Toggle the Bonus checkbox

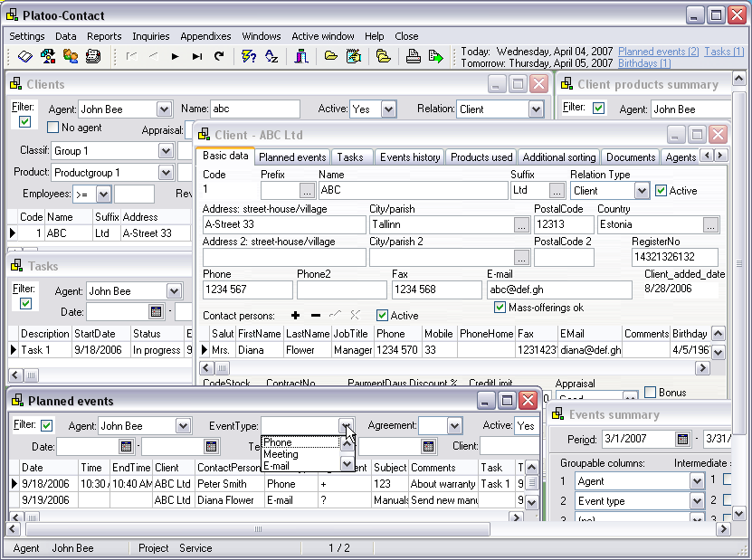(x=650, y=393)
